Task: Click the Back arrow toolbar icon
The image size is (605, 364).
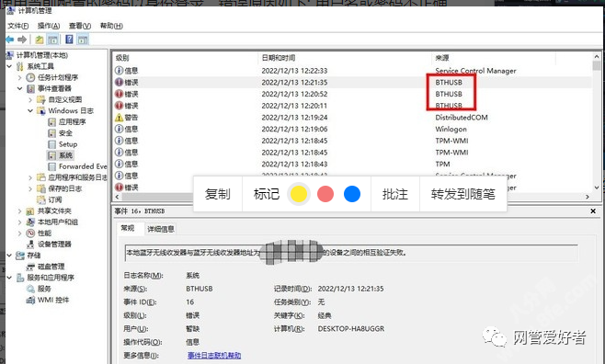Action: (10, 40)
